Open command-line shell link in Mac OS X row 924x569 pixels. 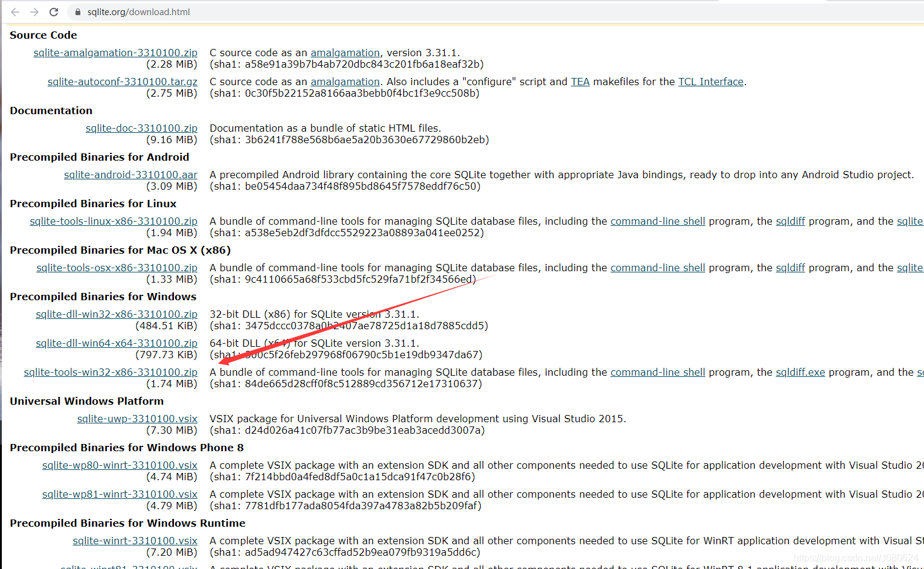(x=658, y=268)
